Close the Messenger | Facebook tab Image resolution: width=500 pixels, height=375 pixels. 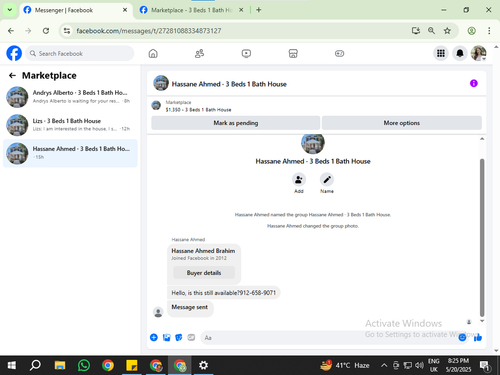coord(125,10)
